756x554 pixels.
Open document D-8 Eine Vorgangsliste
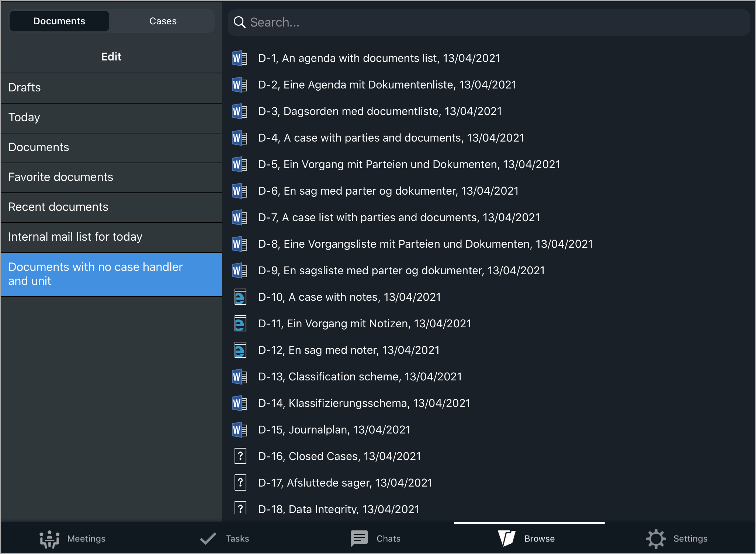point(425,244)
